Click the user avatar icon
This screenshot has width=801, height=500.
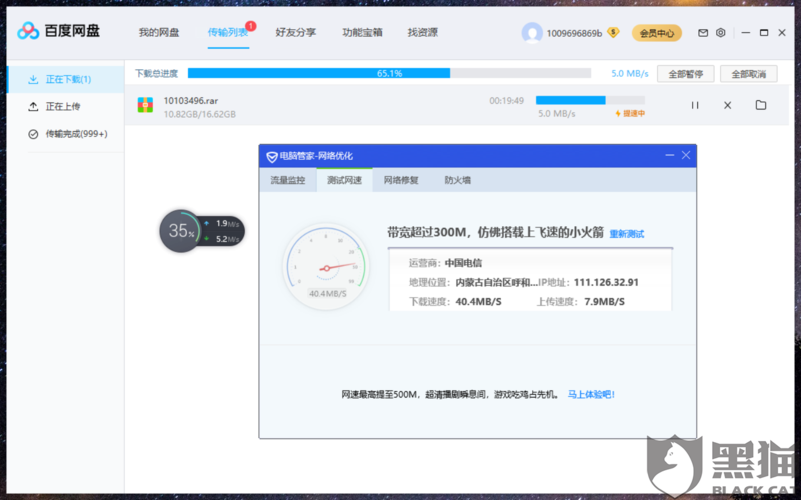tap(532, 33)
